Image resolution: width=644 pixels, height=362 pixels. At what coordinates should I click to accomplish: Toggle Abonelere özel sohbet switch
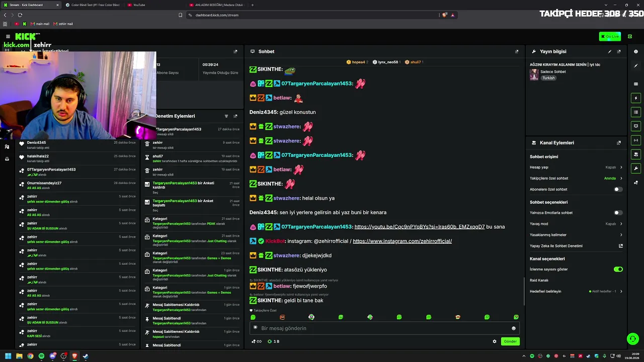click(618, 190)
